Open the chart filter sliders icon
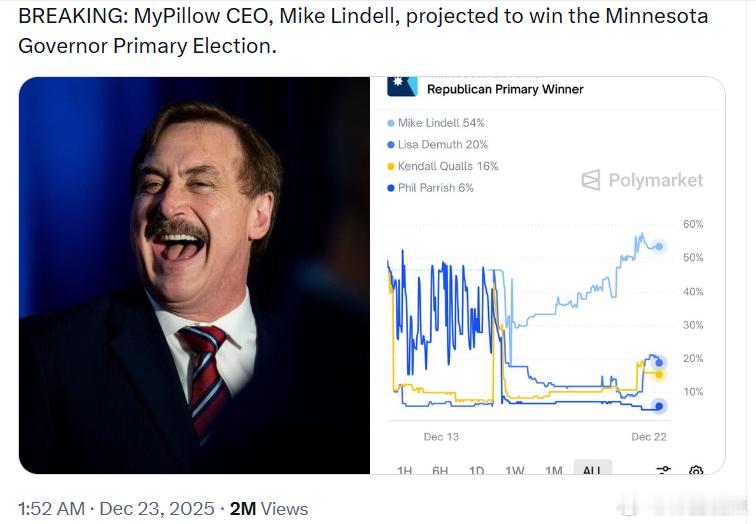The image size is (756, 524). (x=663, y=470)
